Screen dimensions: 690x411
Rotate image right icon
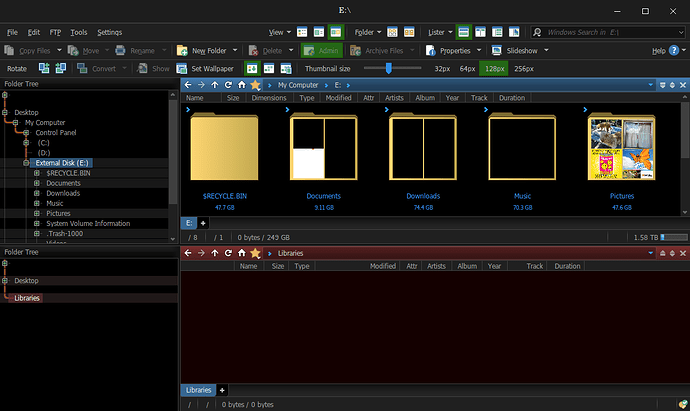(x=60, y=68)
